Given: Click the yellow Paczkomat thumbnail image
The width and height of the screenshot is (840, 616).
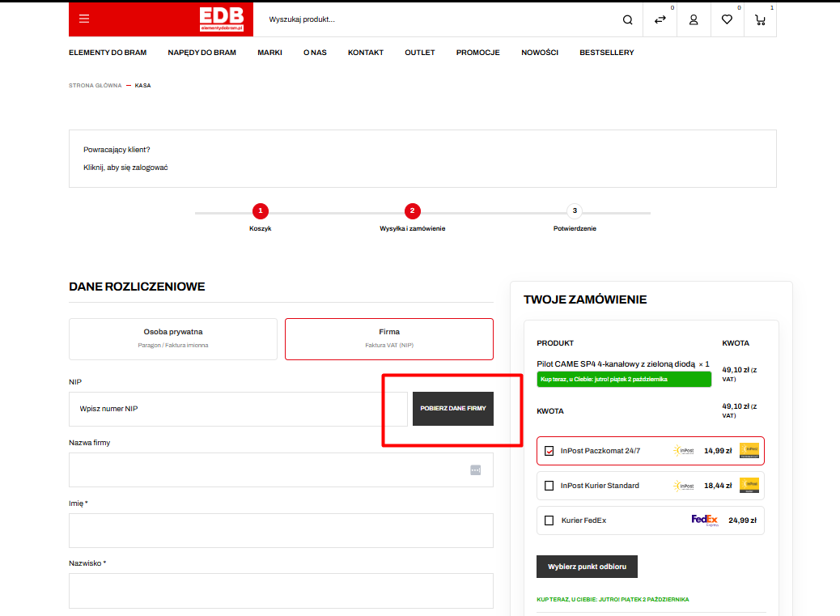Looking at the screenshot, I should point(749,451).
